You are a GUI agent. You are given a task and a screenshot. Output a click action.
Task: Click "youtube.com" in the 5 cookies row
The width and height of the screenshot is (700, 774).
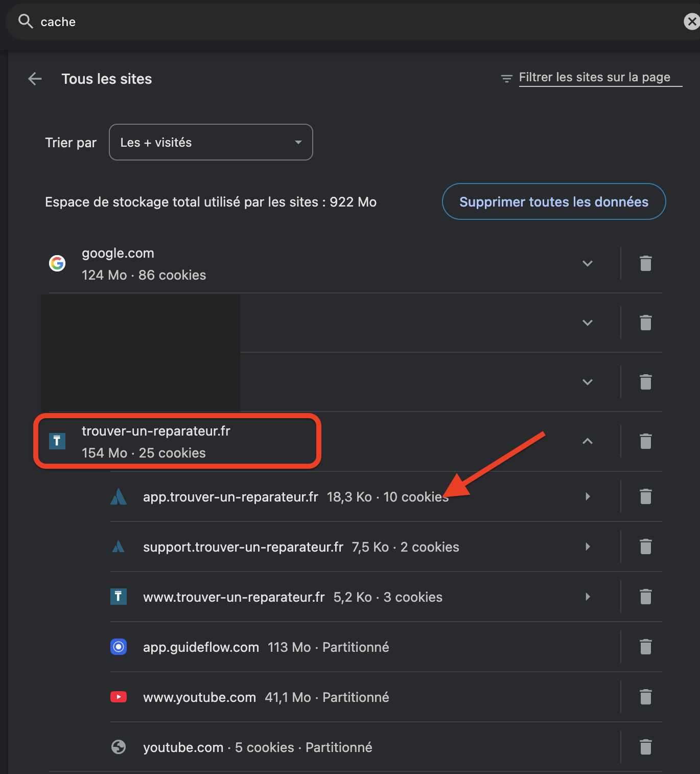183,747
